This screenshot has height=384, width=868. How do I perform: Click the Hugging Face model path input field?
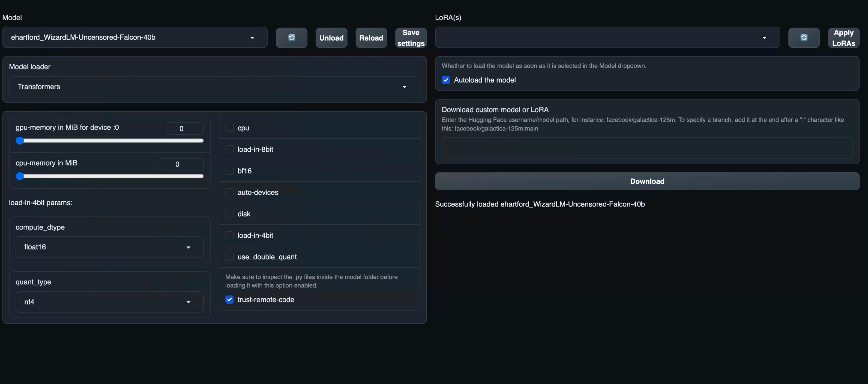[x=646, y=148]
